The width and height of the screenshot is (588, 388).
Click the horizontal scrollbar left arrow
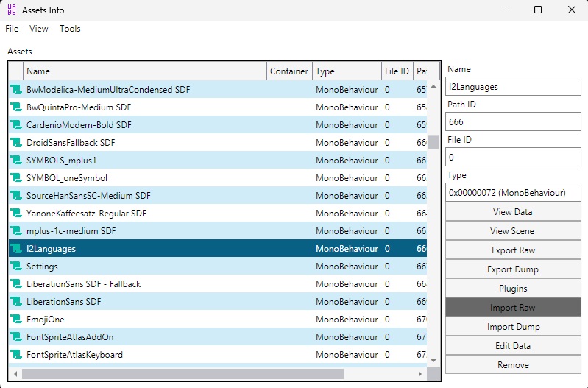15,374
